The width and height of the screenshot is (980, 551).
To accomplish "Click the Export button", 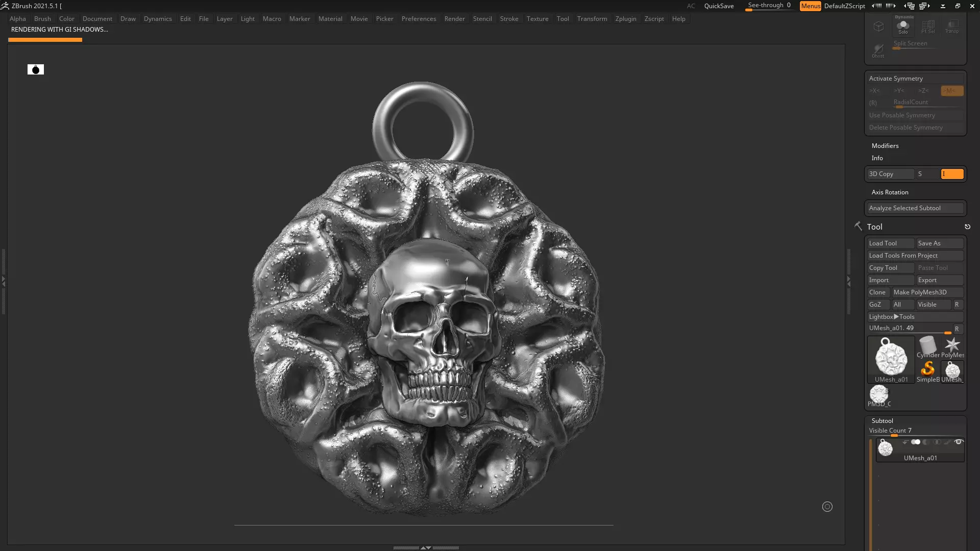I will 940,280.
